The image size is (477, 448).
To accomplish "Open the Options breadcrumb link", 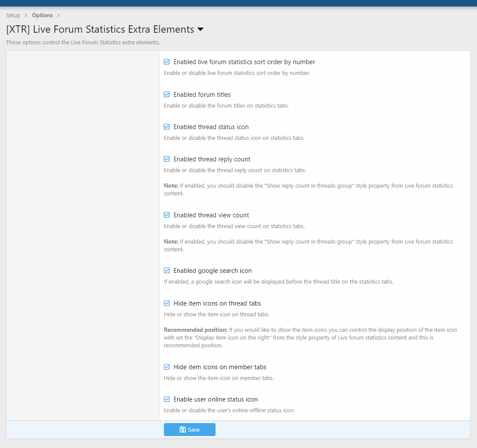I will point(42,15).
